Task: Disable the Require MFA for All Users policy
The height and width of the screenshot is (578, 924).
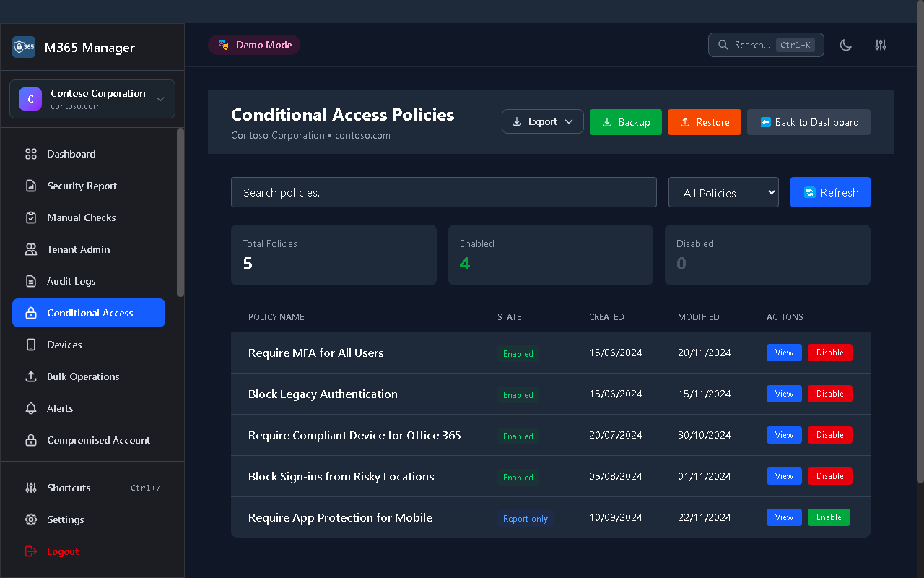Action: [829, 353]
